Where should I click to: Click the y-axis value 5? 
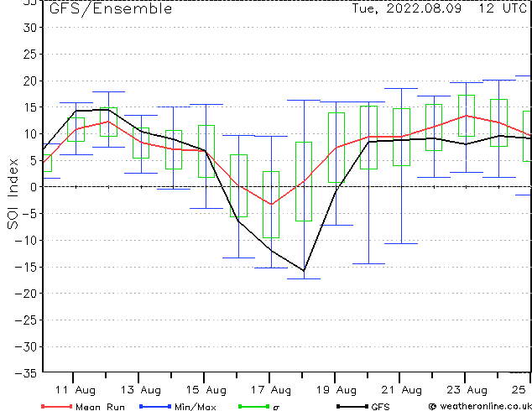34,160
